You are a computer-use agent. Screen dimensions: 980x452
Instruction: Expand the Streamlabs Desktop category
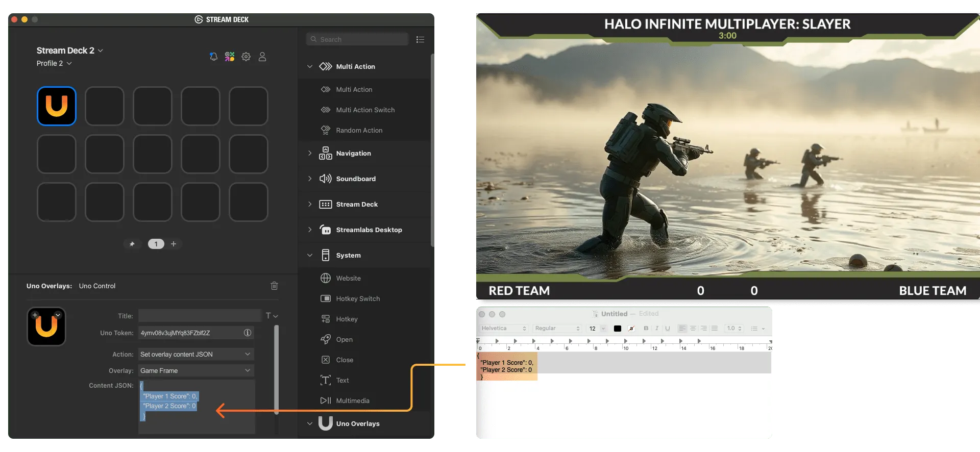(x=310, y=230)
